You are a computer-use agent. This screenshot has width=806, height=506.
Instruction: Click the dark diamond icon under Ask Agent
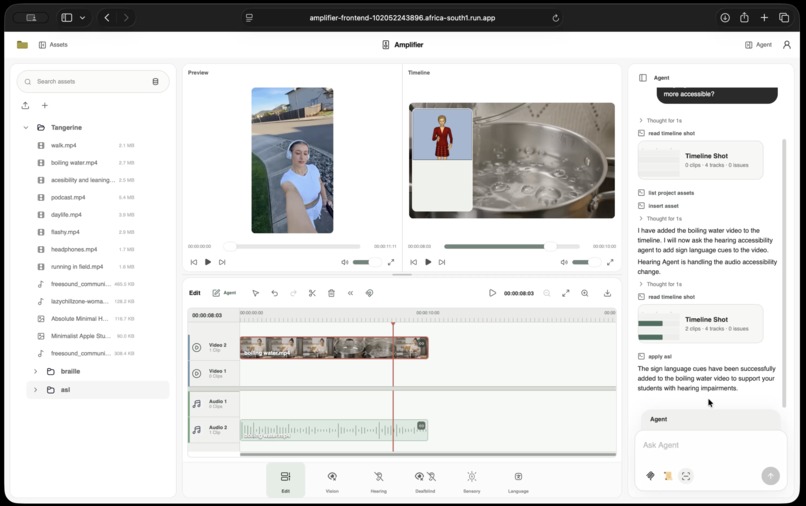point(650,476)
